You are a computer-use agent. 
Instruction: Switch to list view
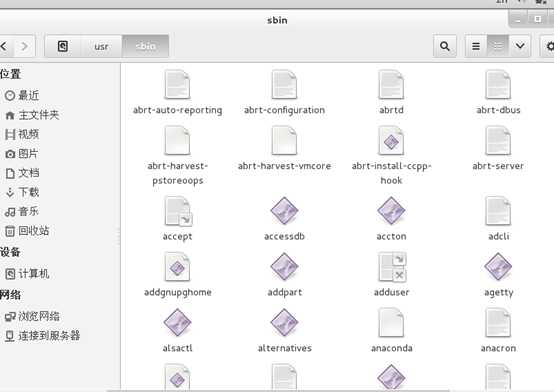[476, 46]
